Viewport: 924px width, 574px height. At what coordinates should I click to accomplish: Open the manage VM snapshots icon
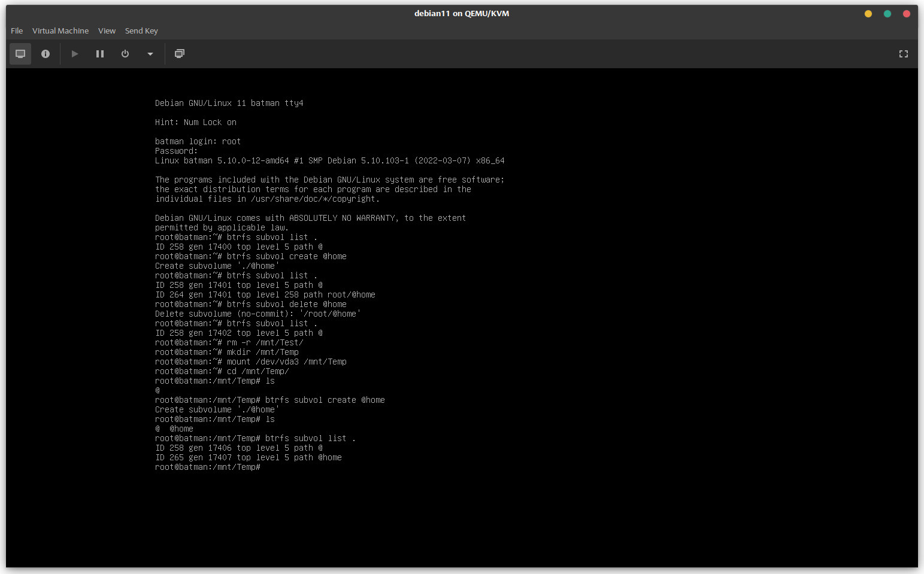click(179, 54)
